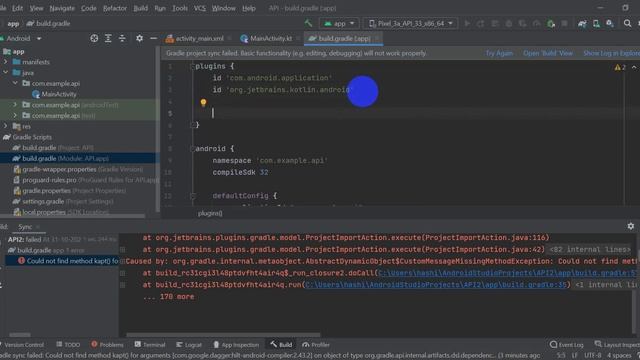Open the Code menu
Screen dimensions: 640x360
coord(89,8)
